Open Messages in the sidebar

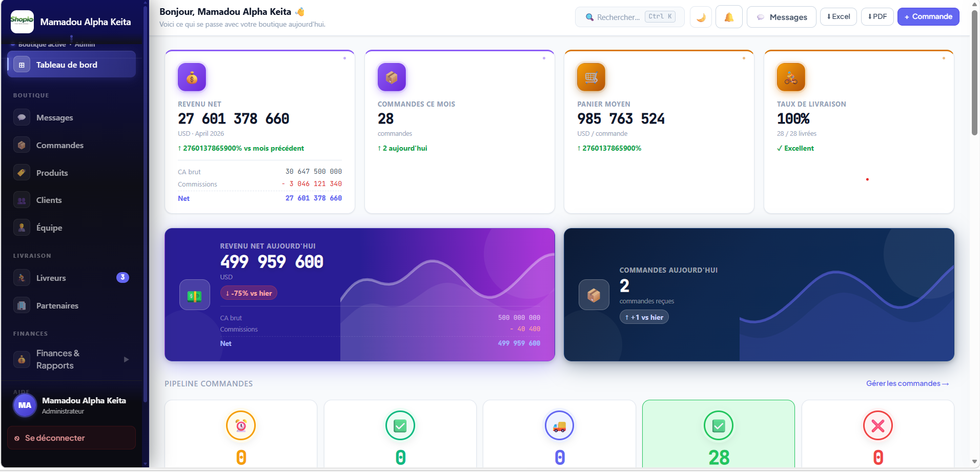(x=71, y=117)
